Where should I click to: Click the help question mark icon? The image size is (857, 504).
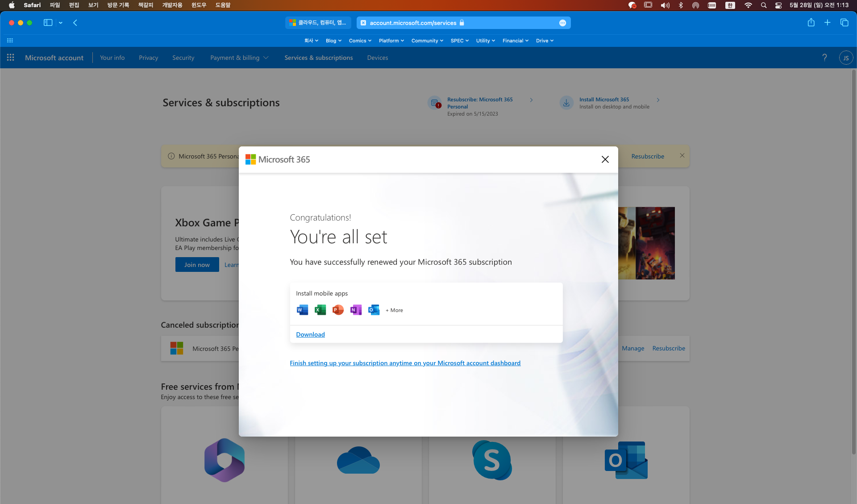click(x=824, y=58)
